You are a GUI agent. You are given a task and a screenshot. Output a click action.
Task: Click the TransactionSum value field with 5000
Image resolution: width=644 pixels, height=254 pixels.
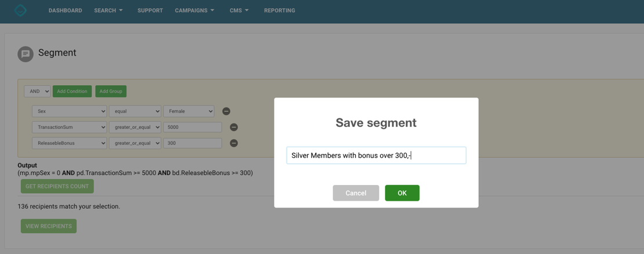click(192, 127)
